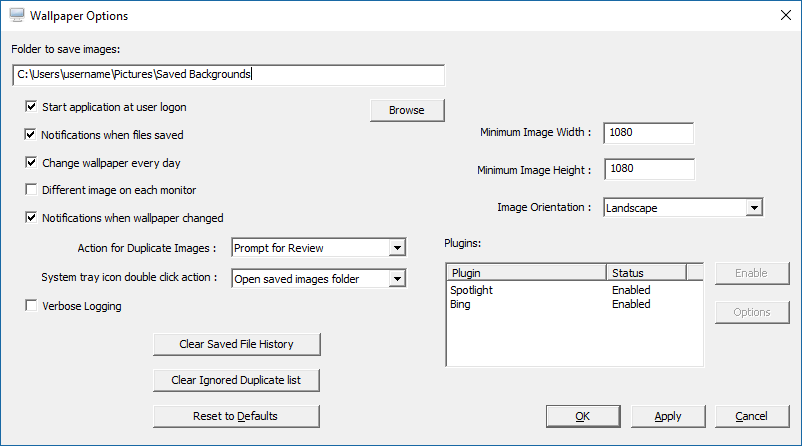Click the Wallpaper Options title bar icon

pyautogui.click(x=16, y=16)
